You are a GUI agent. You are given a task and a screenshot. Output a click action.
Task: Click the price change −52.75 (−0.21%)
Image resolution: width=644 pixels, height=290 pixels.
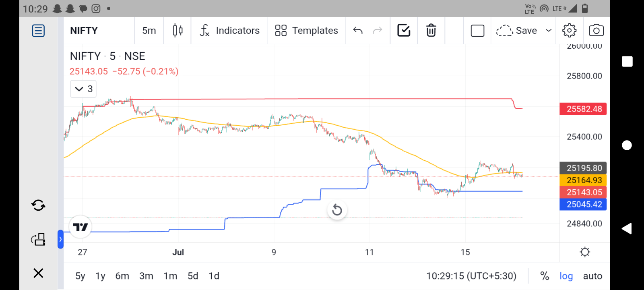pos(145,71)
